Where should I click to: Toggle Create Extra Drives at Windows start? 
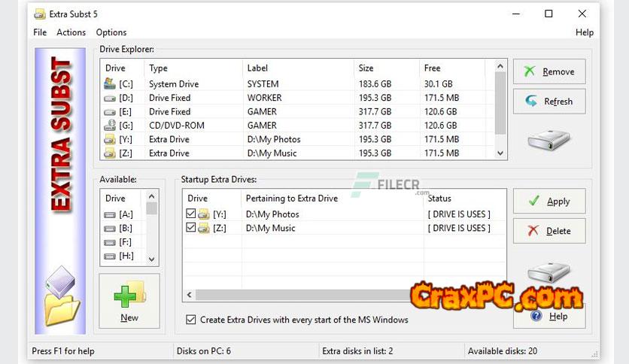click(x=190, y=320)
